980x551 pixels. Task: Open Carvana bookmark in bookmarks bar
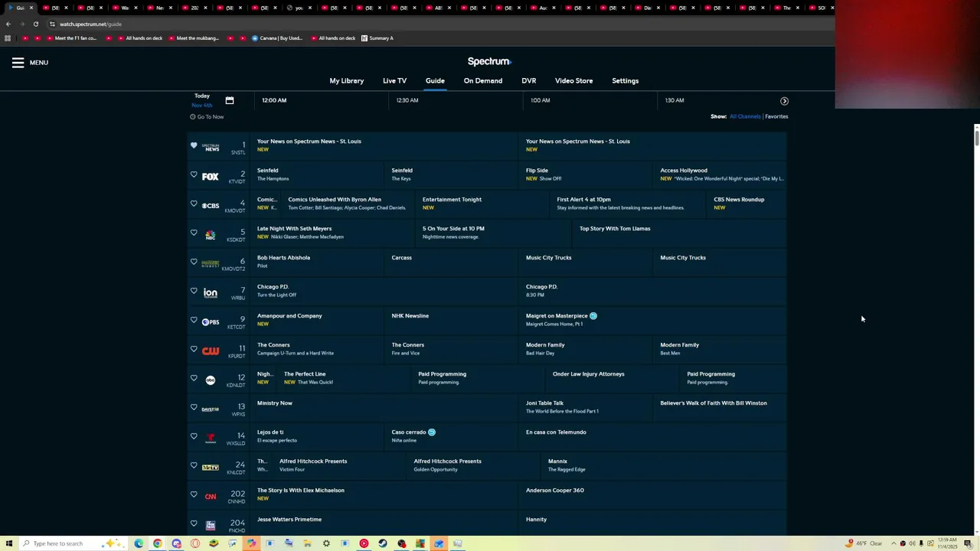[277, 38]
